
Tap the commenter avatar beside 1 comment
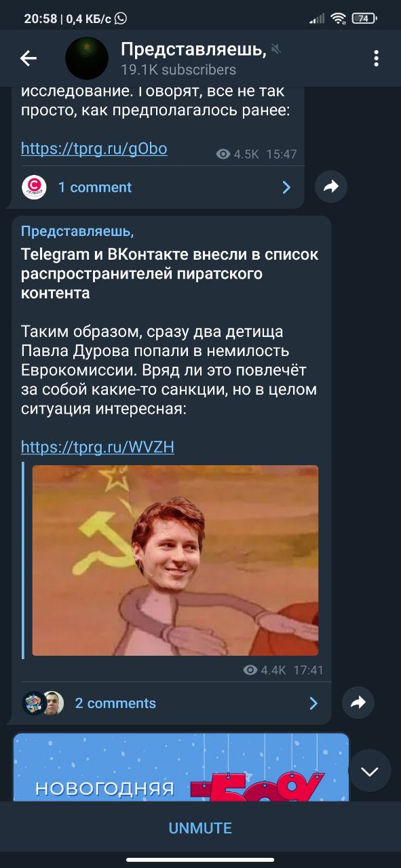point(34,187)
